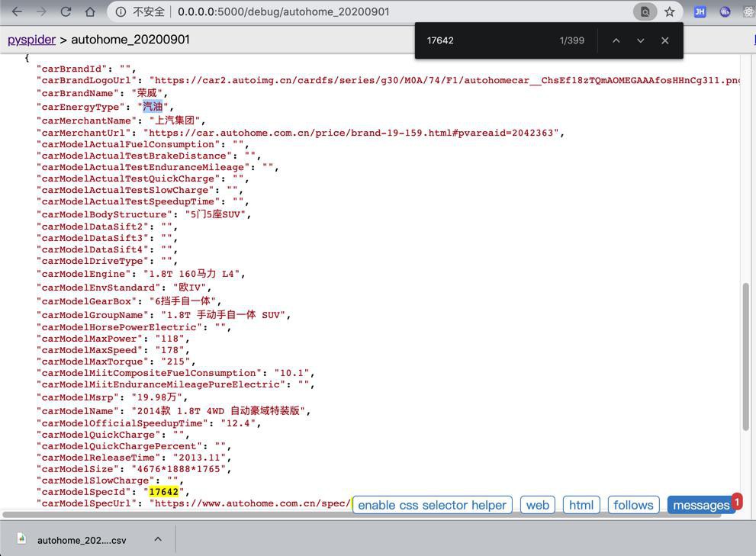Click the carBrandName value 荣威

146,93
